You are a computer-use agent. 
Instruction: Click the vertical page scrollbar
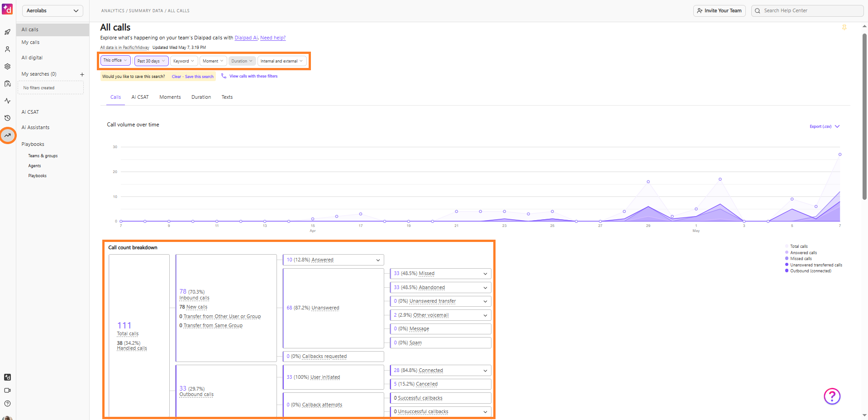864,117
